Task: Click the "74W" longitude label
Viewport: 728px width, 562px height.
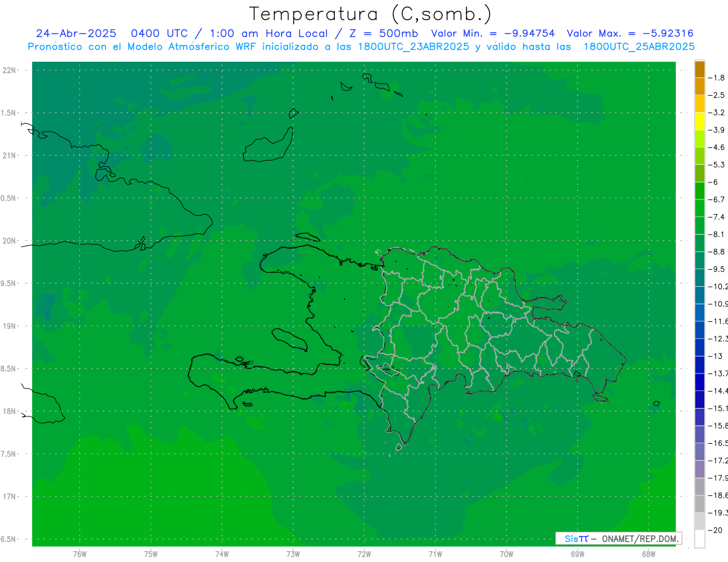Action: click(222, 554)
